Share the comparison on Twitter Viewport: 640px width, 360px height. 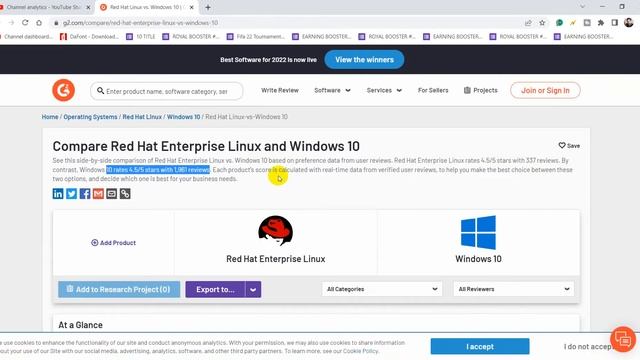click(x=71, y=193)
